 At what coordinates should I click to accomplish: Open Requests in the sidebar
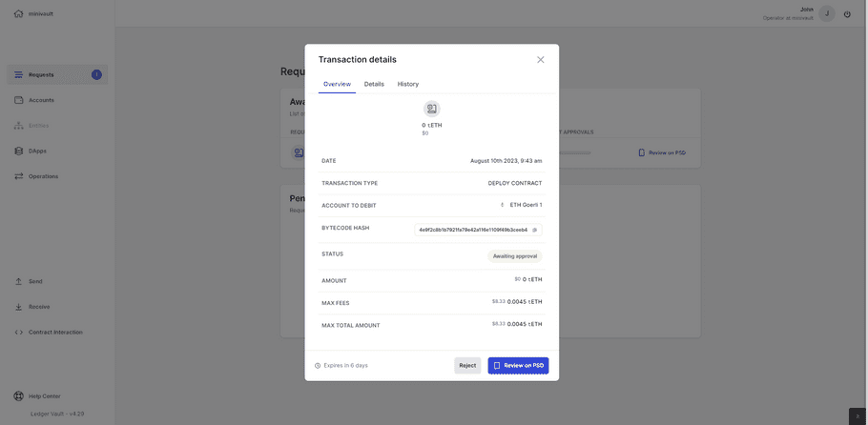pyautogui.click(x=41, y=74)
